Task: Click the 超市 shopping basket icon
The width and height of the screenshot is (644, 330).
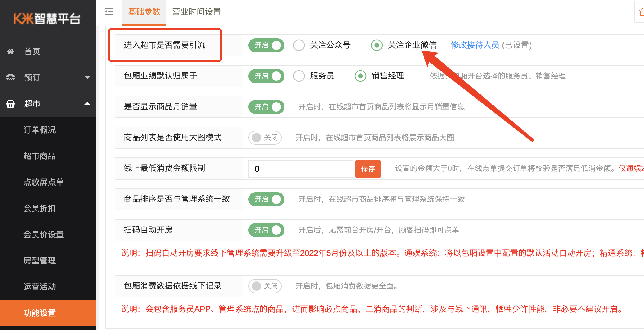Action: click(10, 104)
